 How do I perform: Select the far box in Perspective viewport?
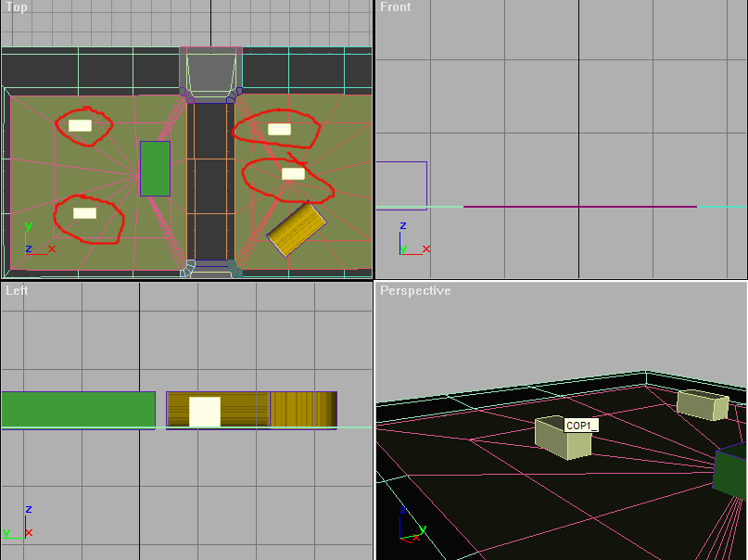702,405
